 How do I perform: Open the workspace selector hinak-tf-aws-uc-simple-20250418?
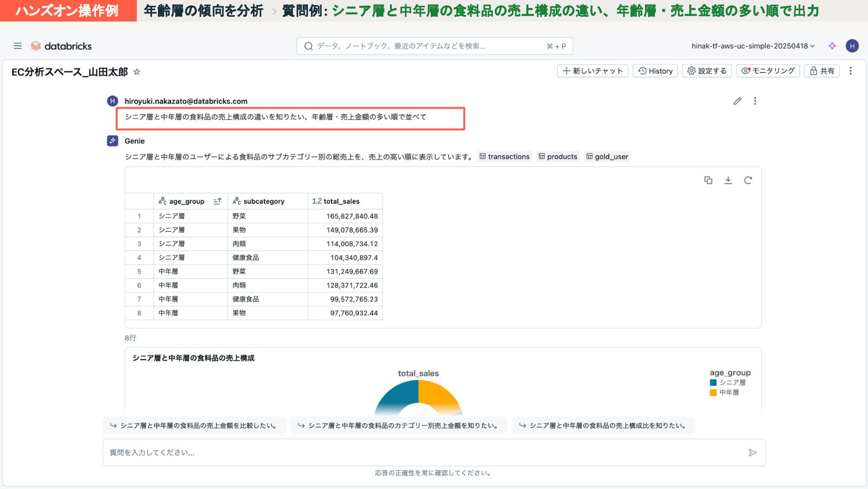point(753,46)
